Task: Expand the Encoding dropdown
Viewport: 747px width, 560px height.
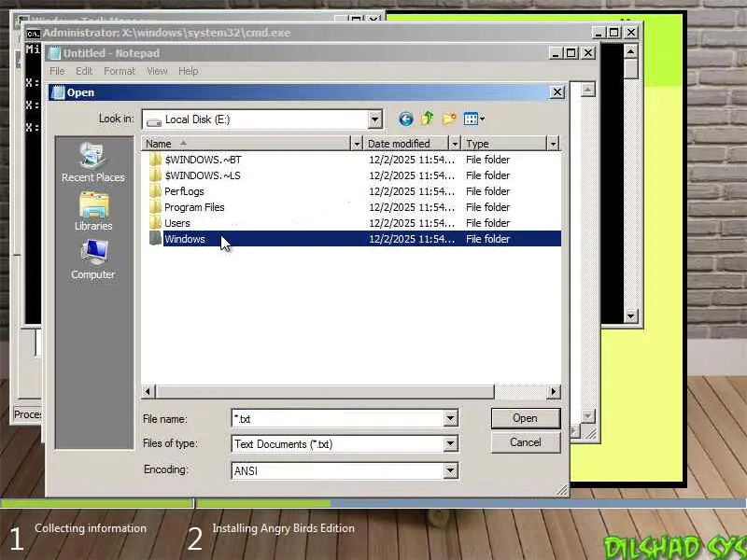Action: [x=451, y=471]
